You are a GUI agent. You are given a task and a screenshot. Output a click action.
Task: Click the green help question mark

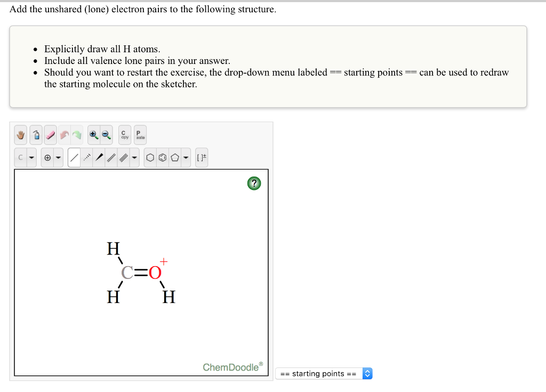pyautogui.click(x=254, y=183)
